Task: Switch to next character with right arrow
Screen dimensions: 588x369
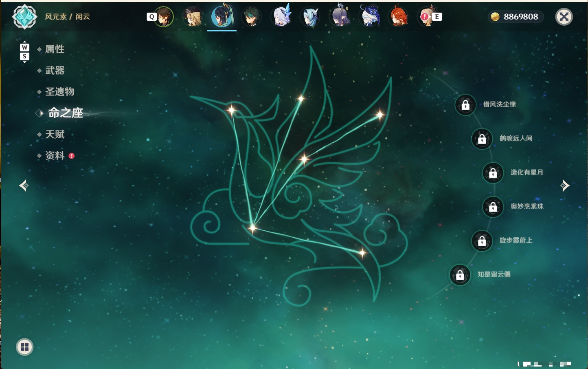Action: click(565, 186)
